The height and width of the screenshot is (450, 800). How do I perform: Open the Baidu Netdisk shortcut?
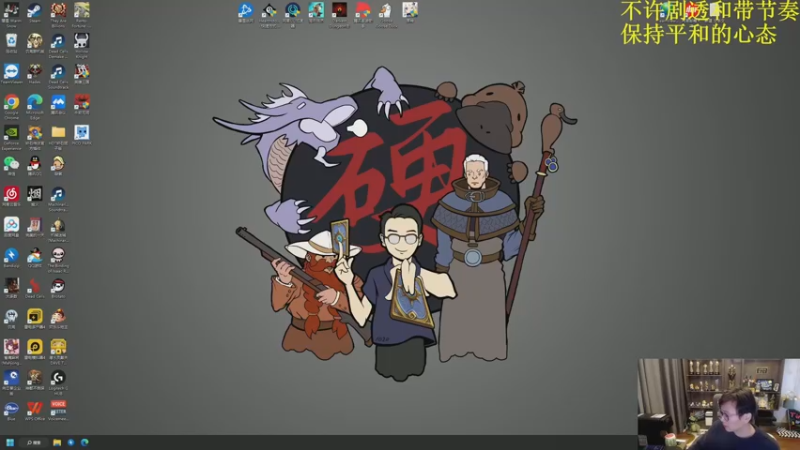click(x=11, y=224)
